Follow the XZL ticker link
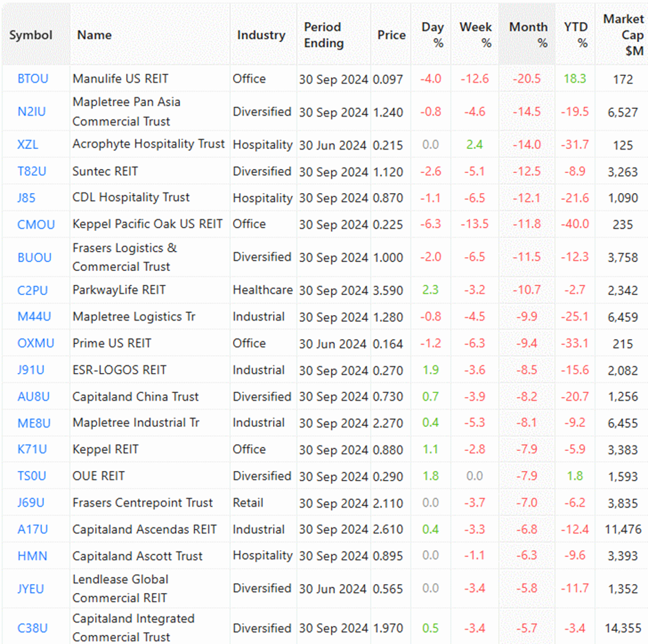Screen dimensions: 648x644 click(28, 145)
